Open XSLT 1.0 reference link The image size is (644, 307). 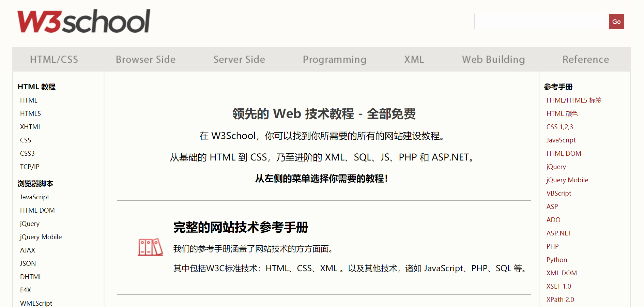(x=558, y=286)
